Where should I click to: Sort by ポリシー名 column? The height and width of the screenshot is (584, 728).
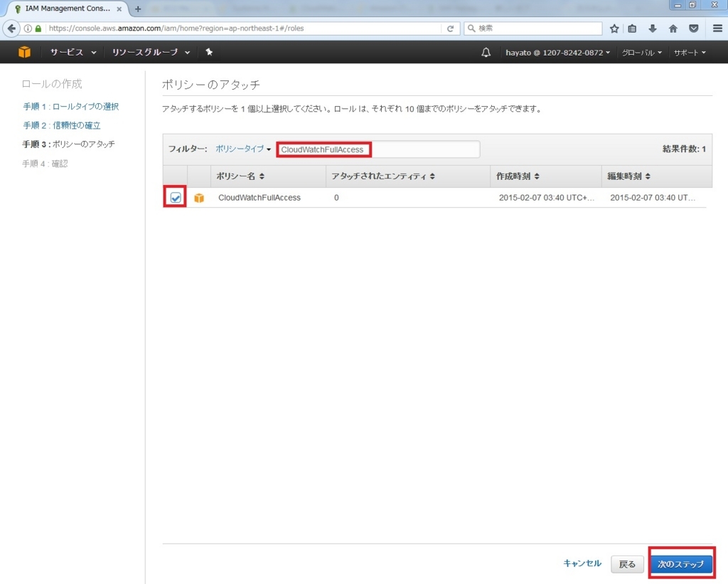(240, 176)
